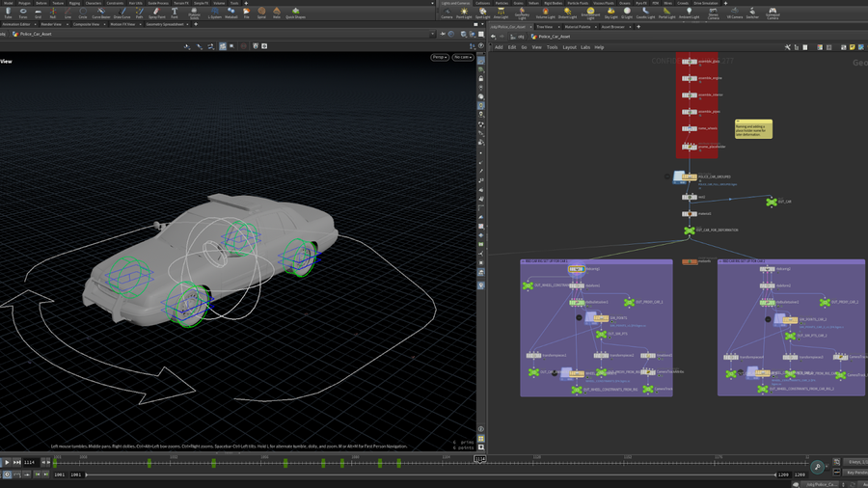This screenshot has width=868, height=488.
Task: Select the OUT_CAR_FOR_DEFORMATION null node
Action: click(x=689, y=230)
